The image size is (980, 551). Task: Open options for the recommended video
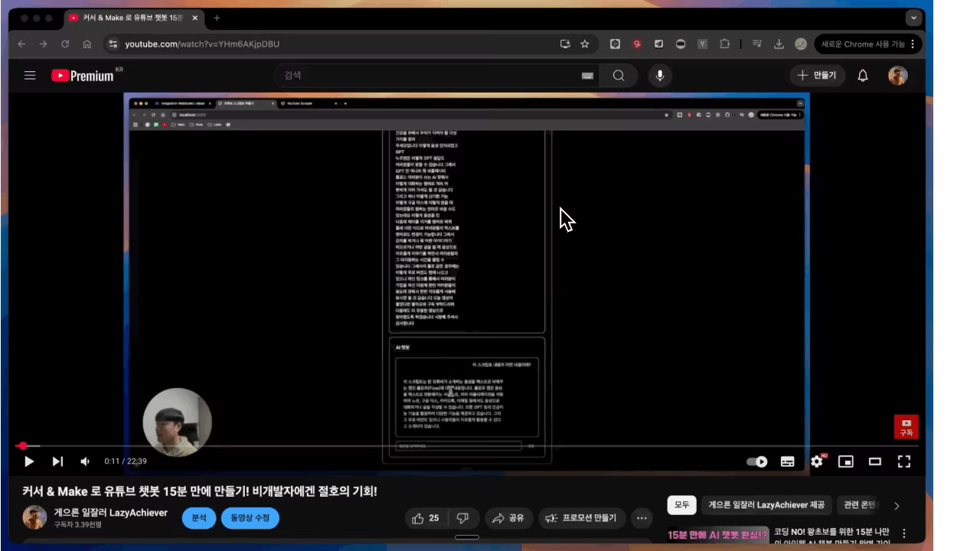[x=903, y=533]
